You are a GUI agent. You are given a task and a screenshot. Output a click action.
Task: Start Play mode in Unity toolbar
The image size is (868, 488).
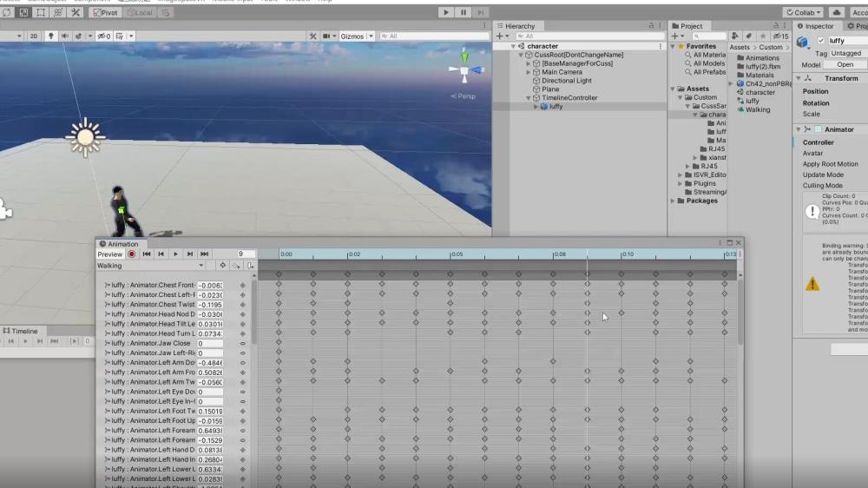pos(445,12)
